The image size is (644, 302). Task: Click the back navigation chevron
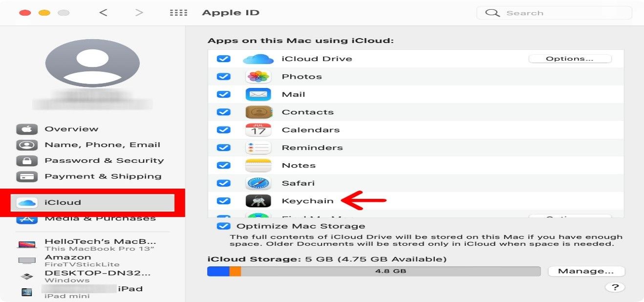click(x=104, y=12)
